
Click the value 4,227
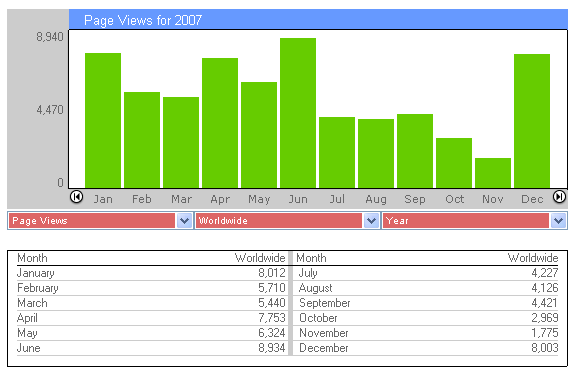pyautogui.click(x=545, y=273)
